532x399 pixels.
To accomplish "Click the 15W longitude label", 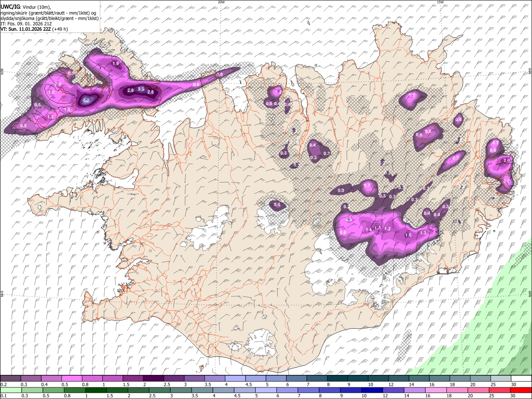I will (x=440, y=2).
